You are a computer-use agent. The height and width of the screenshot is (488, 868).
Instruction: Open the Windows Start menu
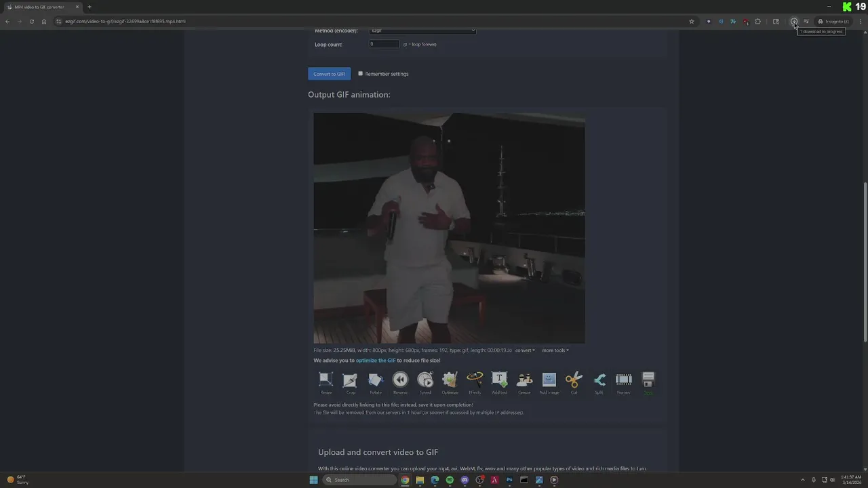[x=313, y=480]
